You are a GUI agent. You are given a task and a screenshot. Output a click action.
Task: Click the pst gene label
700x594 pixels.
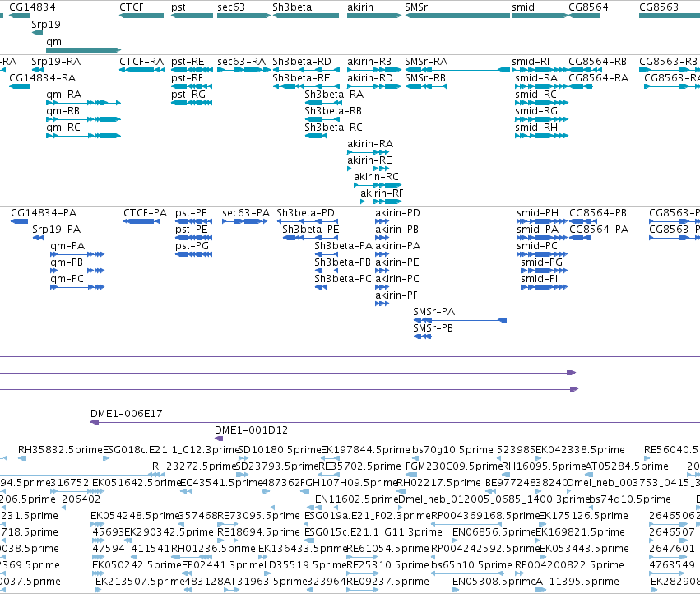pos(178,7)
